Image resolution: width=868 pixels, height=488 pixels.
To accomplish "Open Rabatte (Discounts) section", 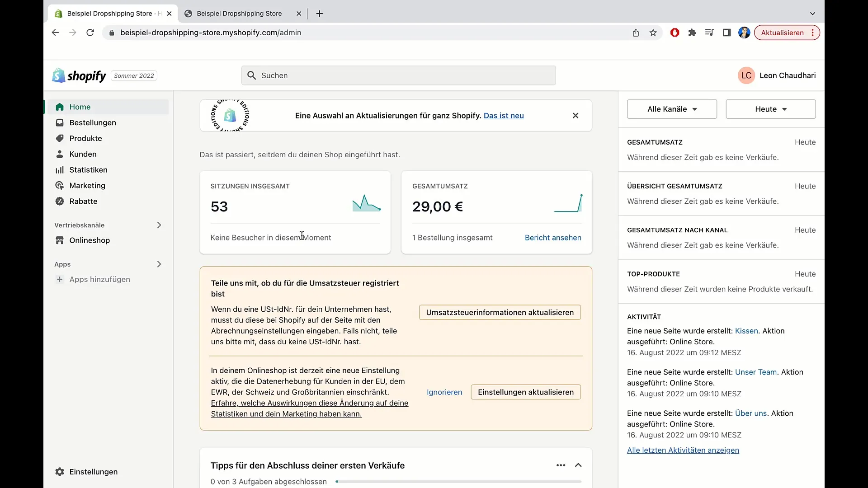I will (83, 201).
